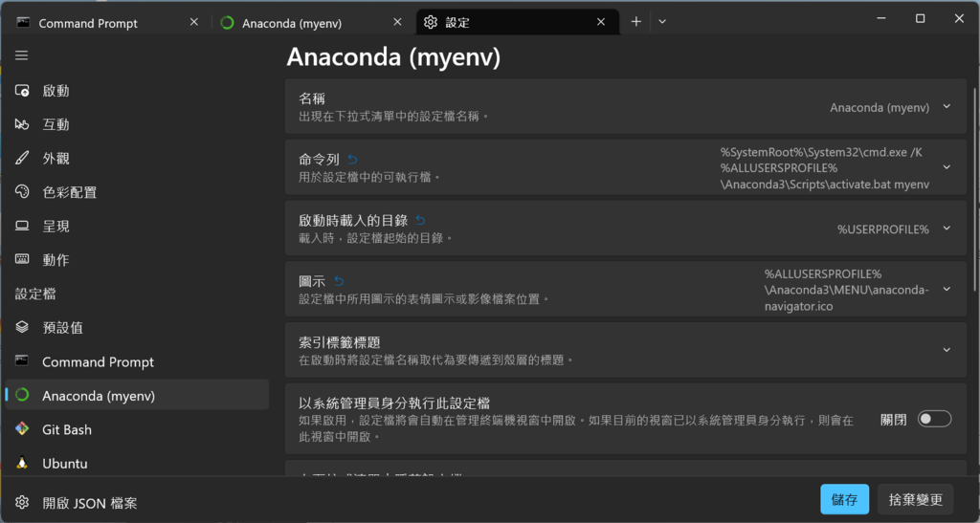Reset the 命令列 setting with its undo arrow
Screen dimensions: 980x523
352,159
